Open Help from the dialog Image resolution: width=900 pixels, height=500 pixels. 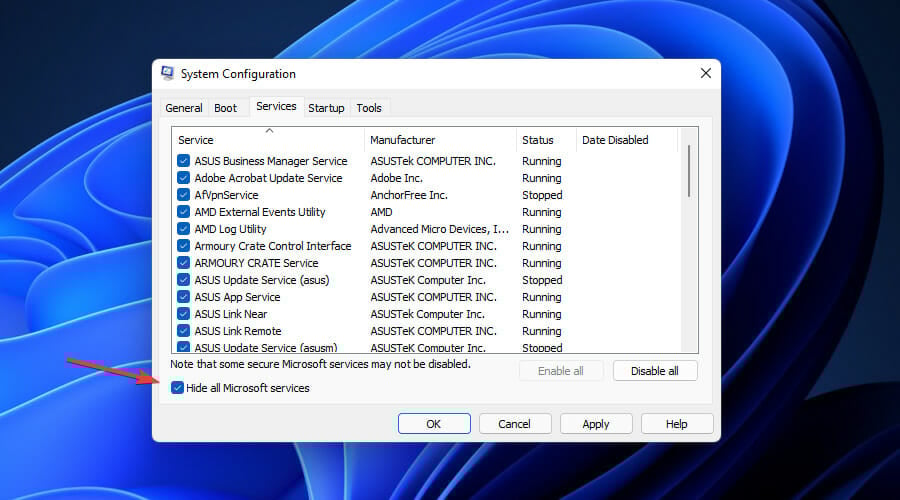[x=677, y=424]
